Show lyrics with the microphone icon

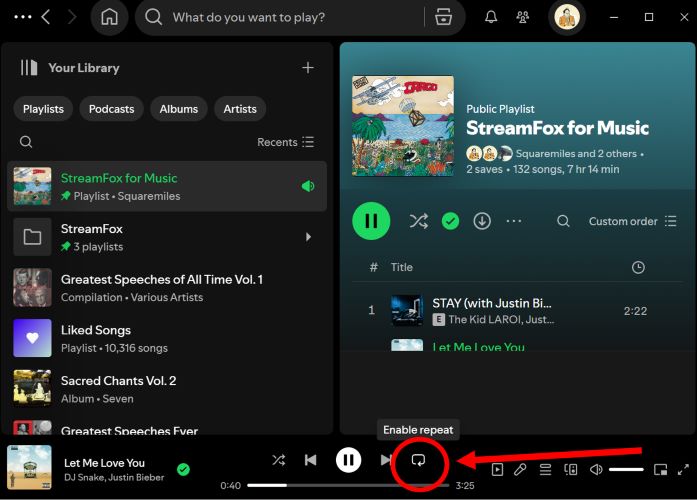coord(521,469)
